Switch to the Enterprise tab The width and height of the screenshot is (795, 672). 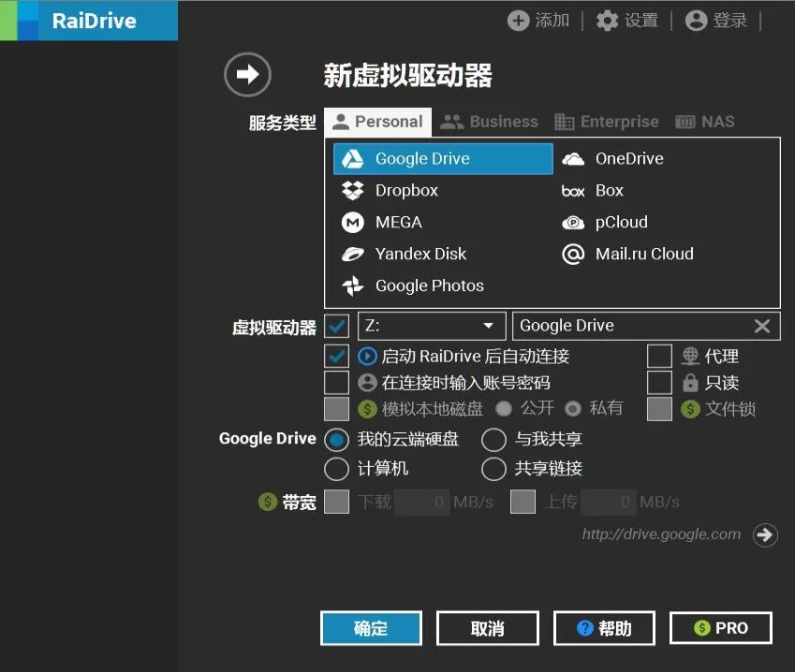tap(607, 122)
